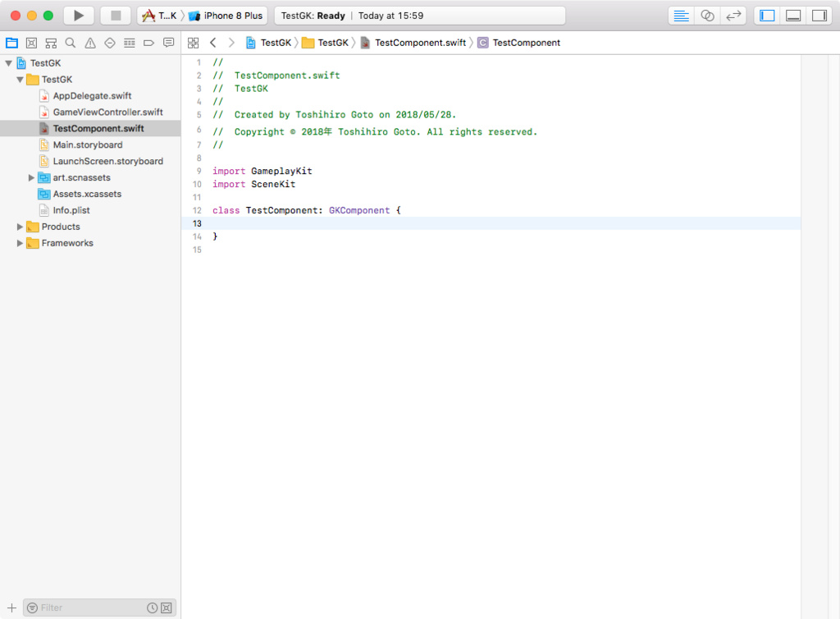Open the related items grid menu
840x619 pixels.
(194, 43)
